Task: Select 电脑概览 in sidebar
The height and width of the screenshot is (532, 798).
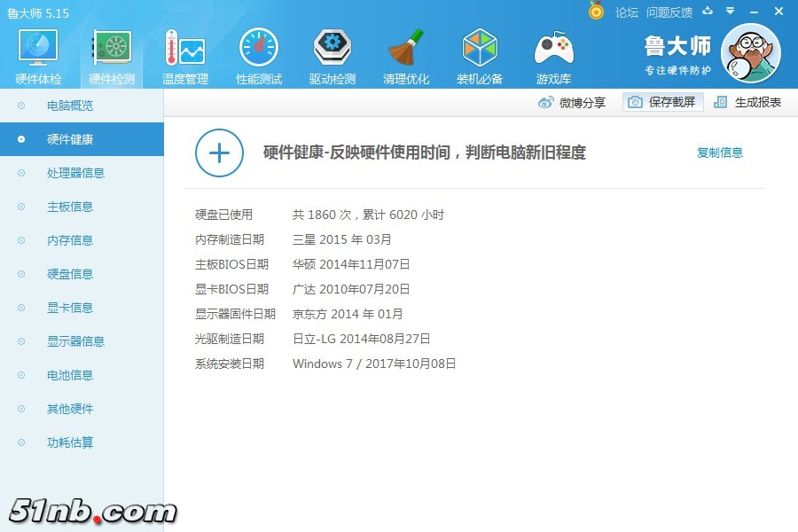Action: pyautogui.click(x=82, y=106)
